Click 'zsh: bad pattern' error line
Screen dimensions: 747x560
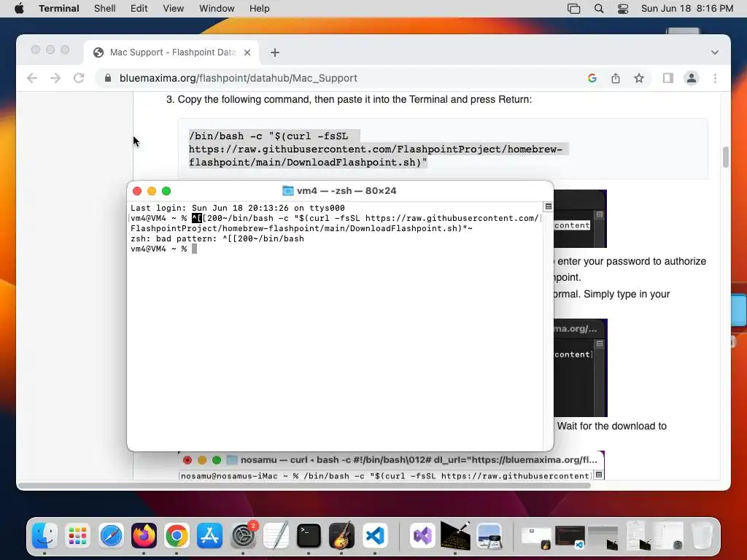(217, 238)
